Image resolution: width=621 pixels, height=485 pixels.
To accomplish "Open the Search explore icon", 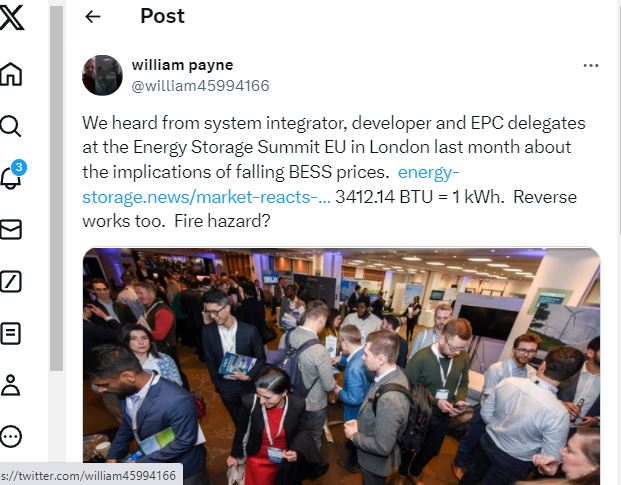I will [x=10, y=126].
